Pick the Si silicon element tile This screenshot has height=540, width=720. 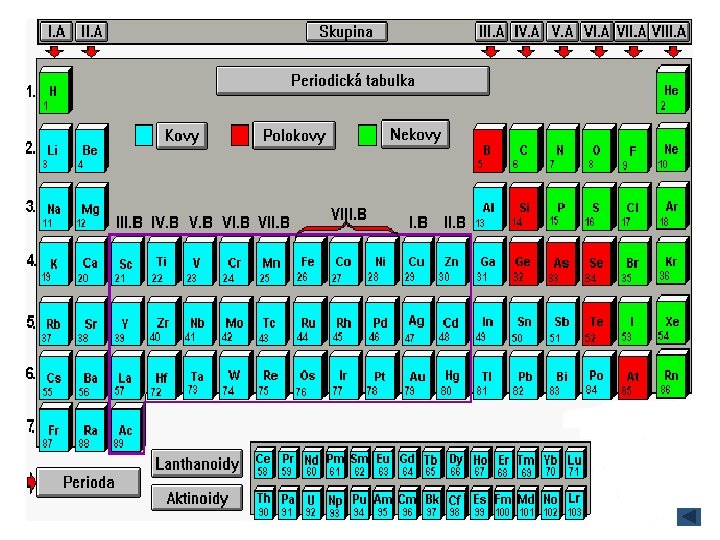pyautogui.click(x=526, y=207)
